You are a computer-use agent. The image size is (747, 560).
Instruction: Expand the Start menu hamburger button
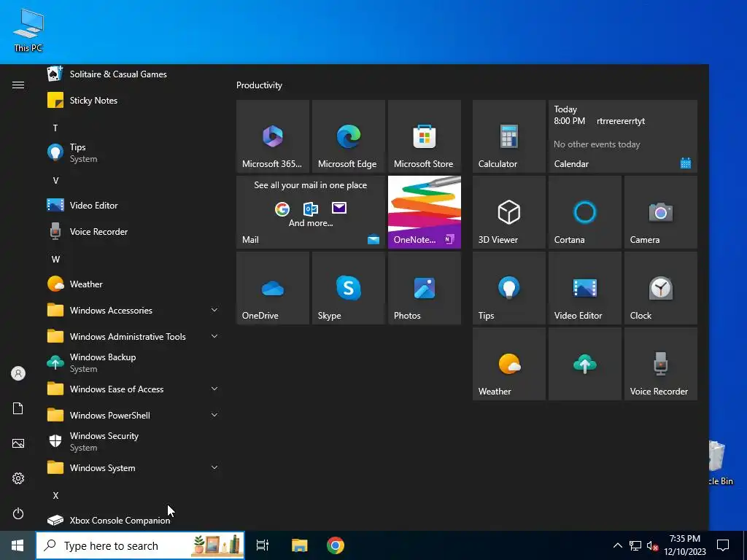point(18,85)
